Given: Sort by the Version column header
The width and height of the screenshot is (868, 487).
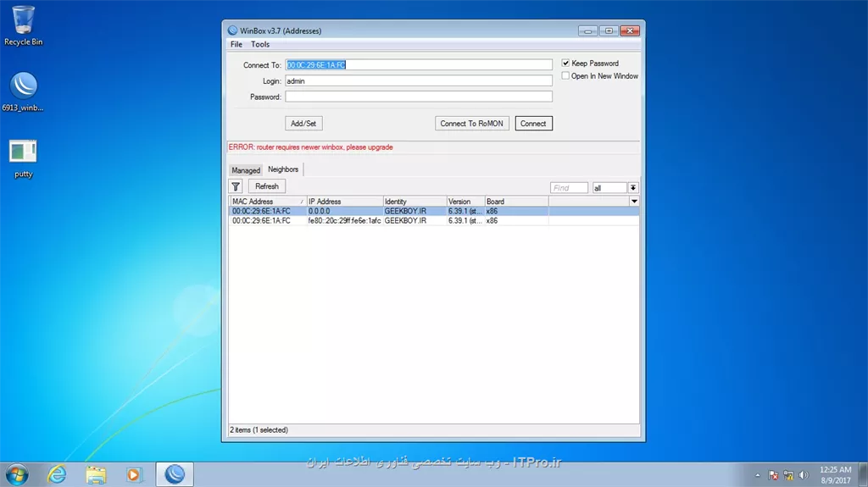Looking at the screenshot, I should coord(466,202).
